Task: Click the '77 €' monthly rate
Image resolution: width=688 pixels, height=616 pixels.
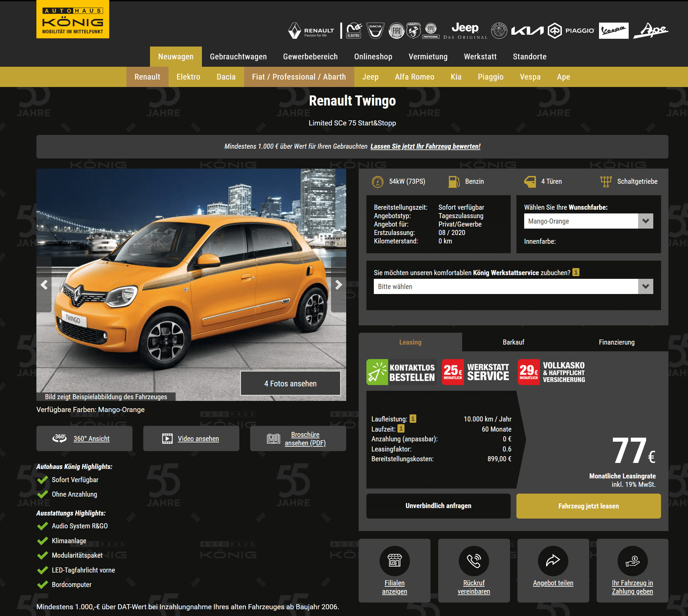Action: [633, 450]
